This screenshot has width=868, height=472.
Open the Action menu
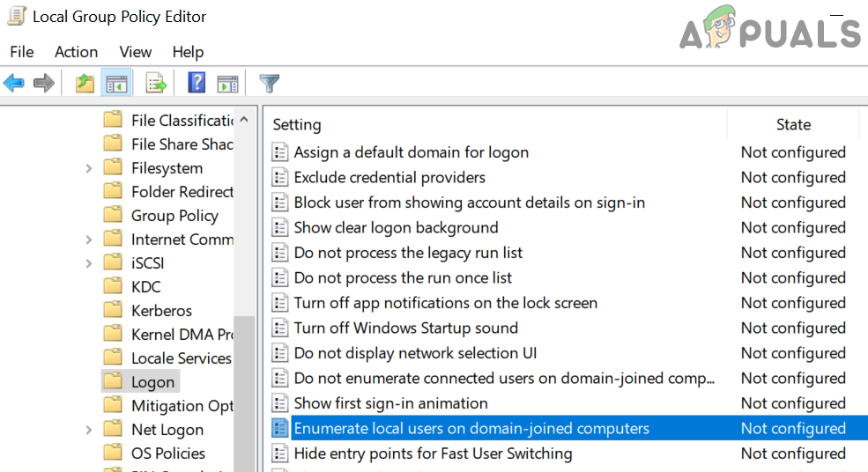pos(76,52)
